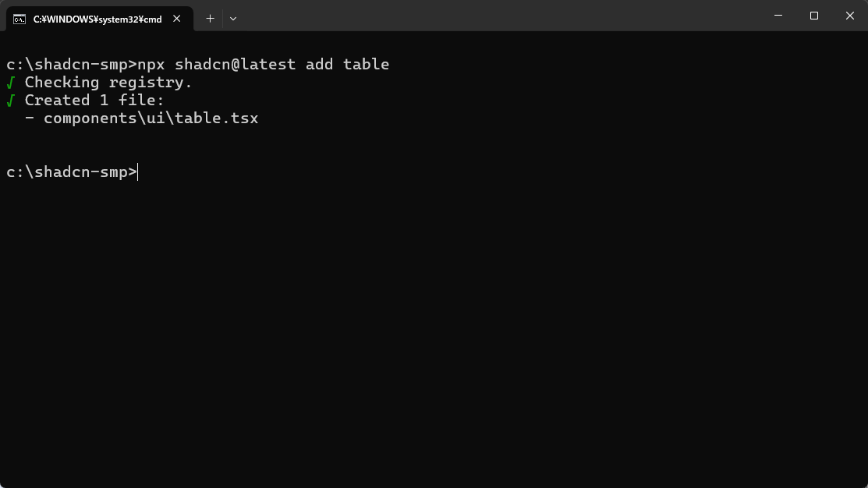Minimize the Windows Terminal window
Image resolution: width=868 pixels, height=488 pixels.
coord(778,16)
